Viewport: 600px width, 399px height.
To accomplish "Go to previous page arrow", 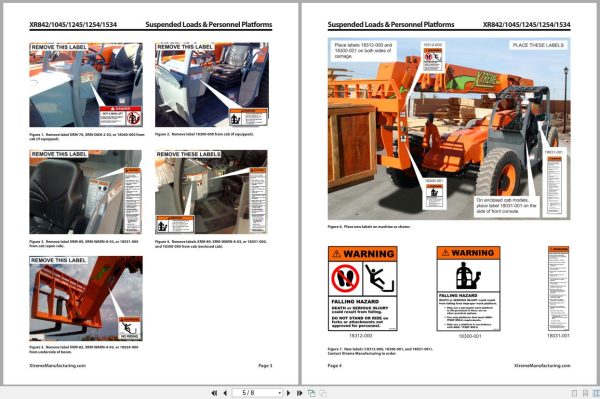I will tap(225, 393).
